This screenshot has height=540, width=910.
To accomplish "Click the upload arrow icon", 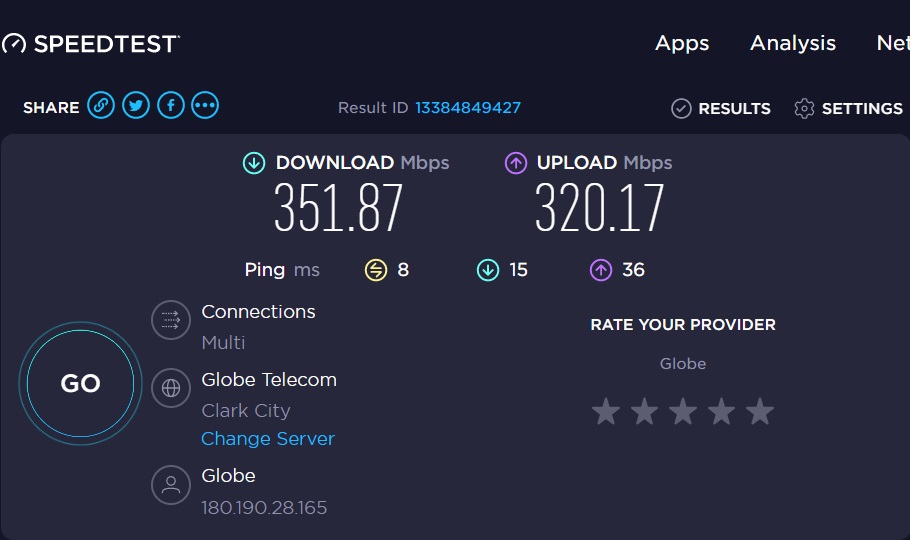I will tap(516, 163).
